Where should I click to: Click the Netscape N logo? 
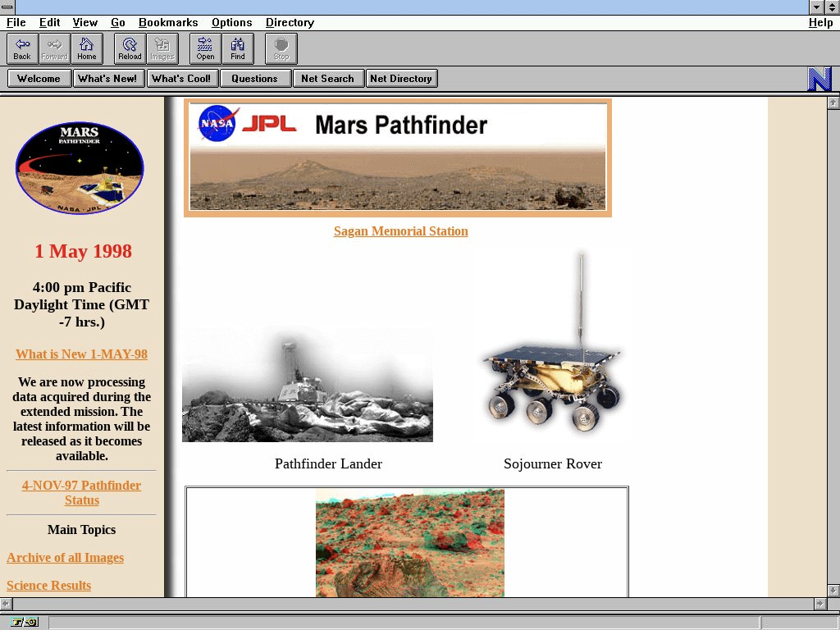[819, 79]
